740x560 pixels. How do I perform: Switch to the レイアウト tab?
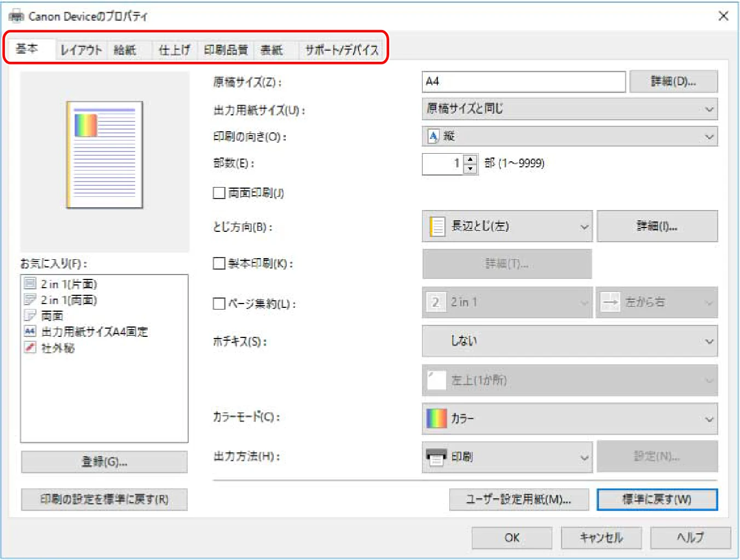coord(81,50)
